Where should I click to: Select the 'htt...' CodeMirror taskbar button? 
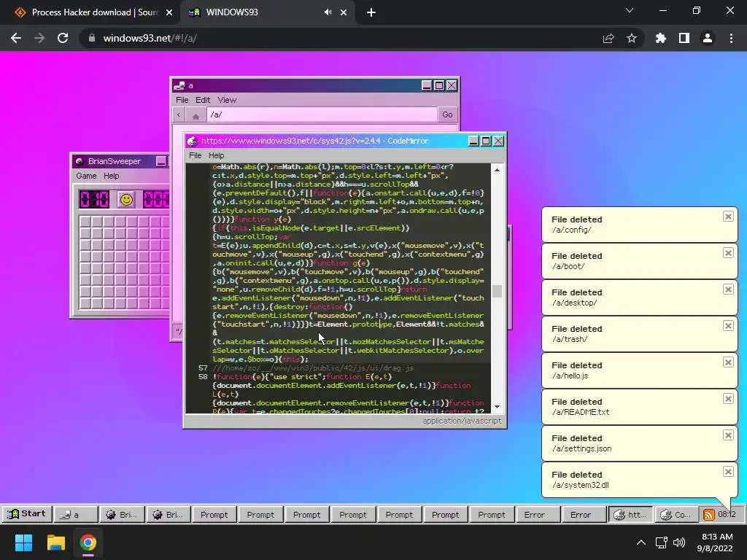(x=631, y=515)
